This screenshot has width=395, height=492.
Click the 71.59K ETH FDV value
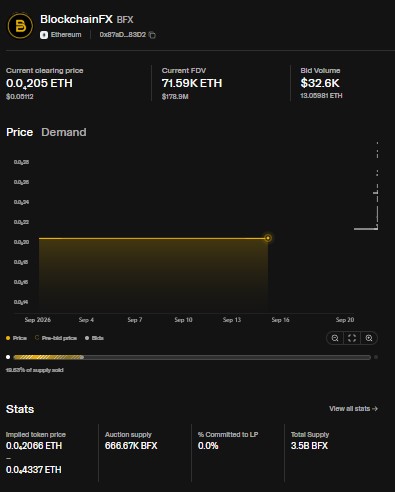coord(192,83)
